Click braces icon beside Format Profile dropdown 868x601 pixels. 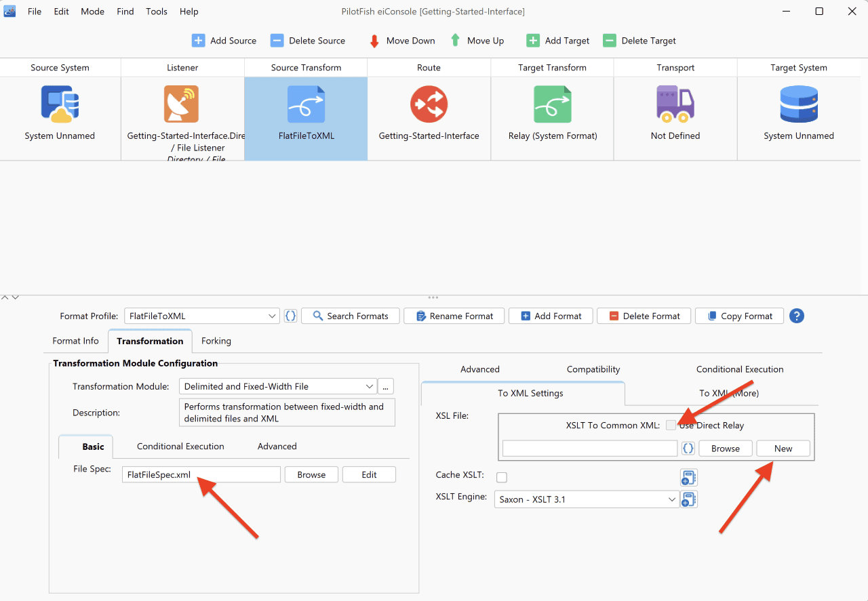(x=290, y=316)
